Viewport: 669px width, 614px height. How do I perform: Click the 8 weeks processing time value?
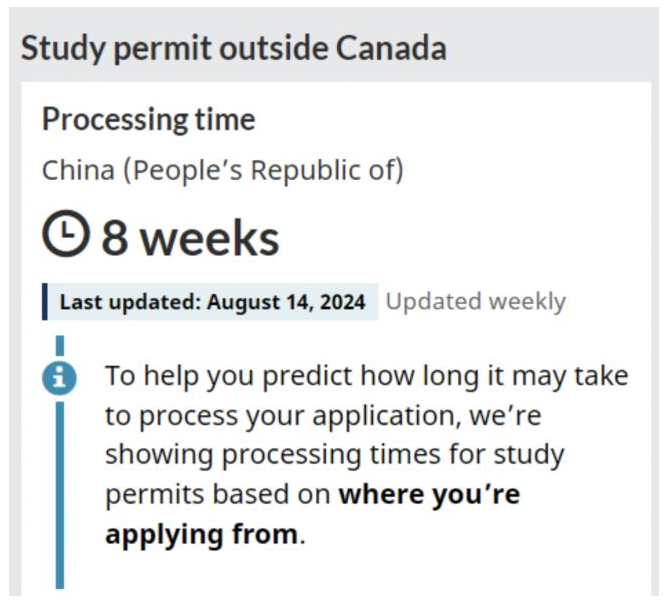pyautogui.click(x=190, y=238)
